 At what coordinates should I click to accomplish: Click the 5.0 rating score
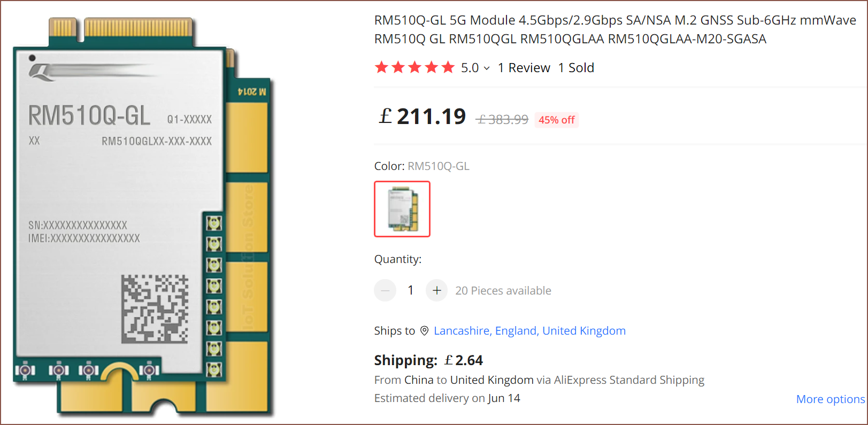tap(470, 68)
